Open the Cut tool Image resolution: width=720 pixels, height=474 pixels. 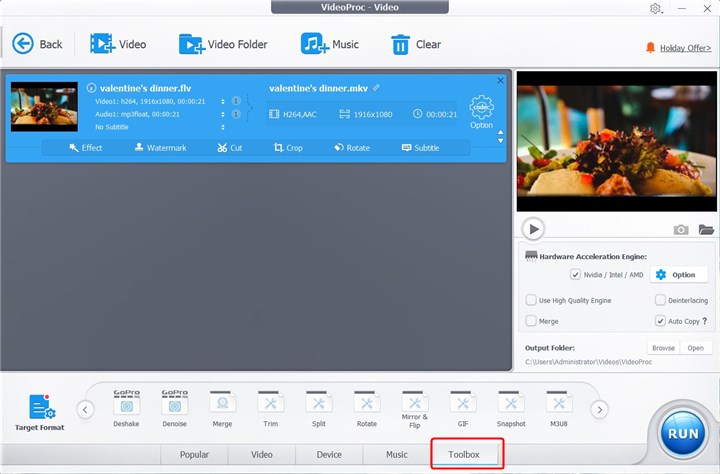point(230,147)
